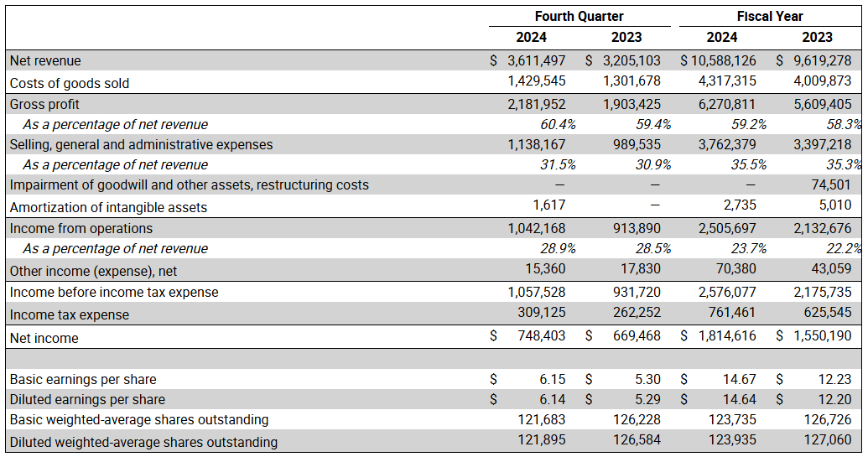This screenshot has height=457, width=868.
Task: Select the Net income row label
Action: click(44, 338)
